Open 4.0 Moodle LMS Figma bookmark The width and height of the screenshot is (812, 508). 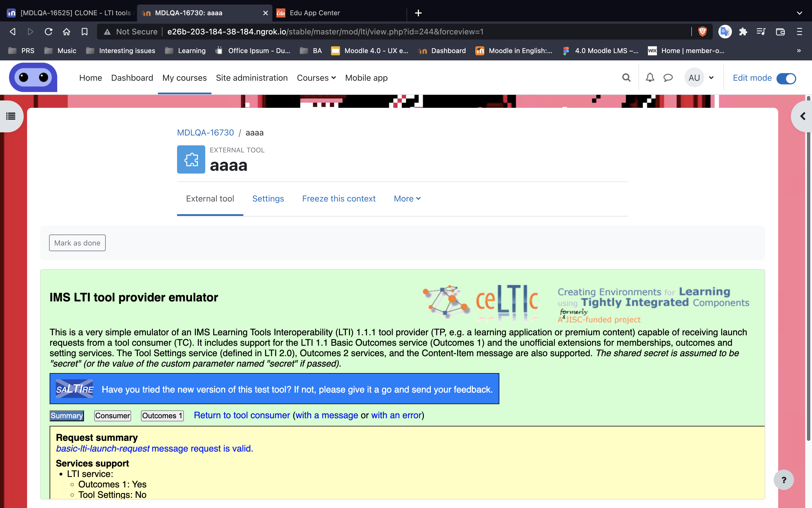point(600,51)
